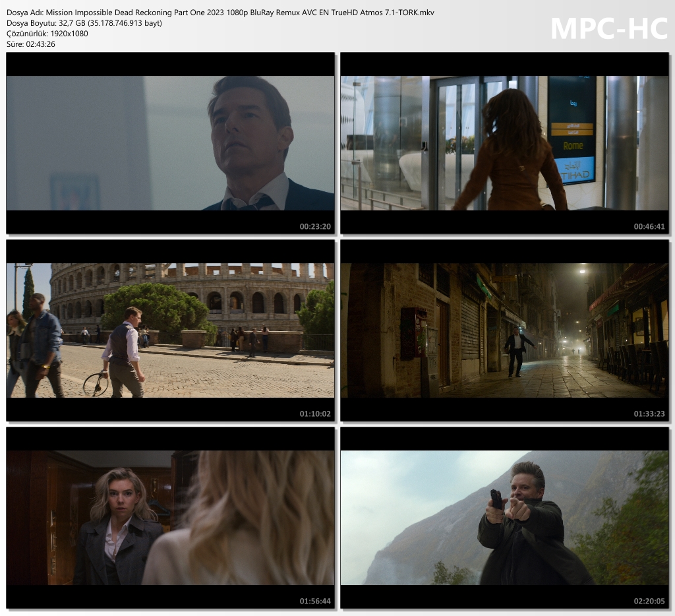
Task: Click the Dosya Adı file name line
Action: pos(220,13)
